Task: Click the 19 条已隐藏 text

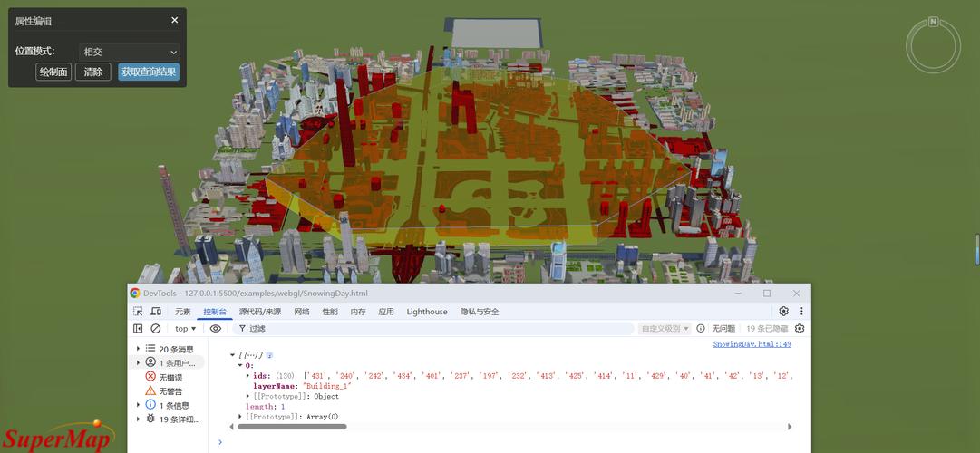Action: tap(767, 329)
